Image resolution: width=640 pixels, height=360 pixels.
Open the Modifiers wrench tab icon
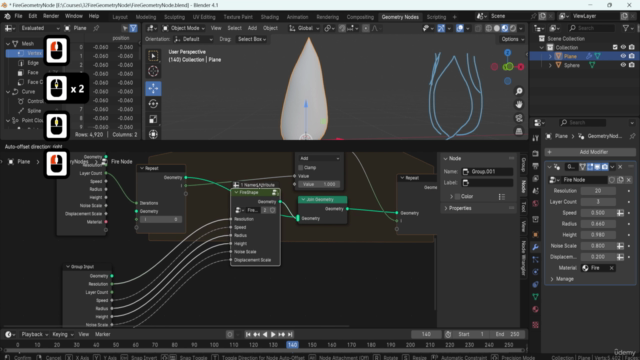tap(536, 247)
